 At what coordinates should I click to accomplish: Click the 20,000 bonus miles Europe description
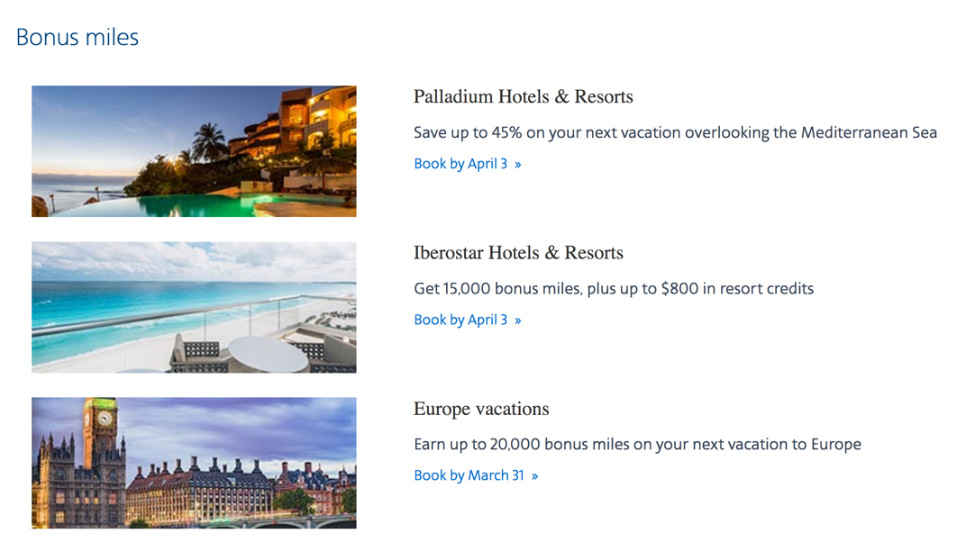click(638, 444)
